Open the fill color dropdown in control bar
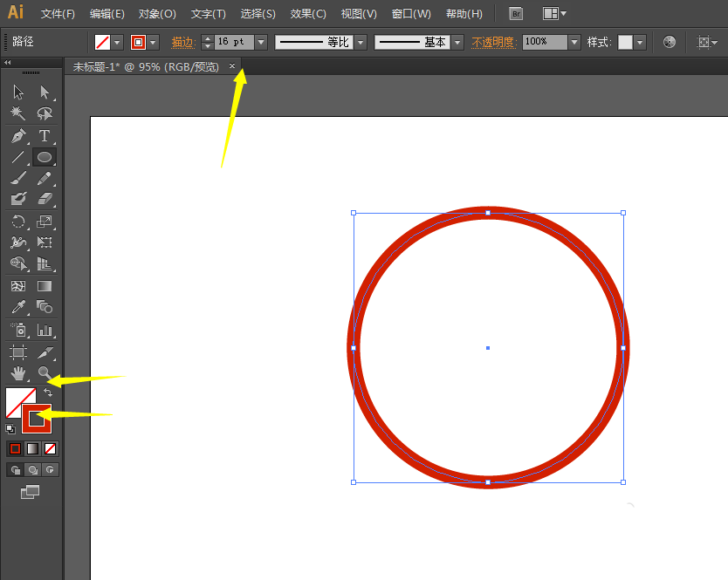 (117, 42)
